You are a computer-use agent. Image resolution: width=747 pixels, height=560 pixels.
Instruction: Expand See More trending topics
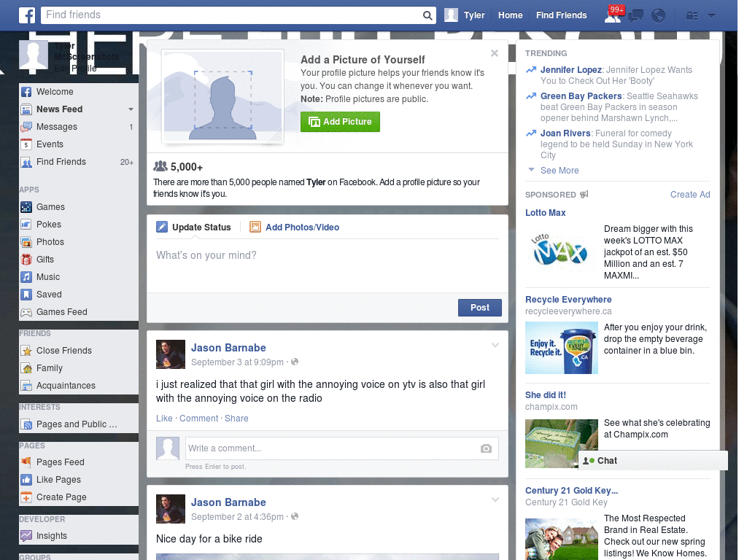point(560,171)
